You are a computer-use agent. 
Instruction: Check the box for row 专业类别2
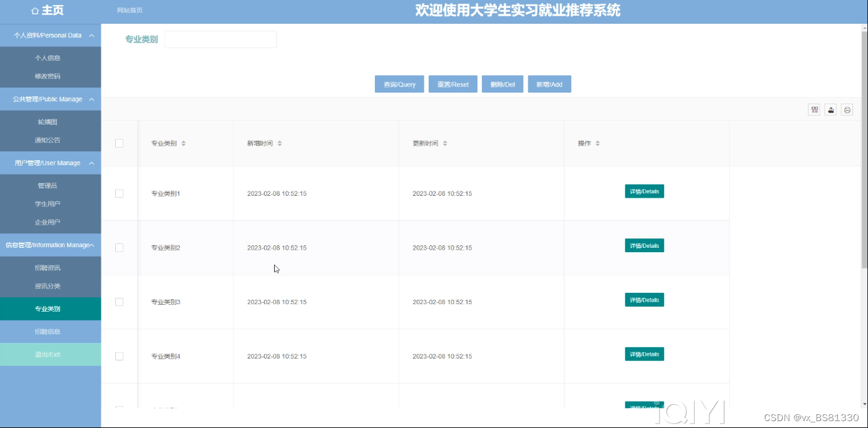120,248
